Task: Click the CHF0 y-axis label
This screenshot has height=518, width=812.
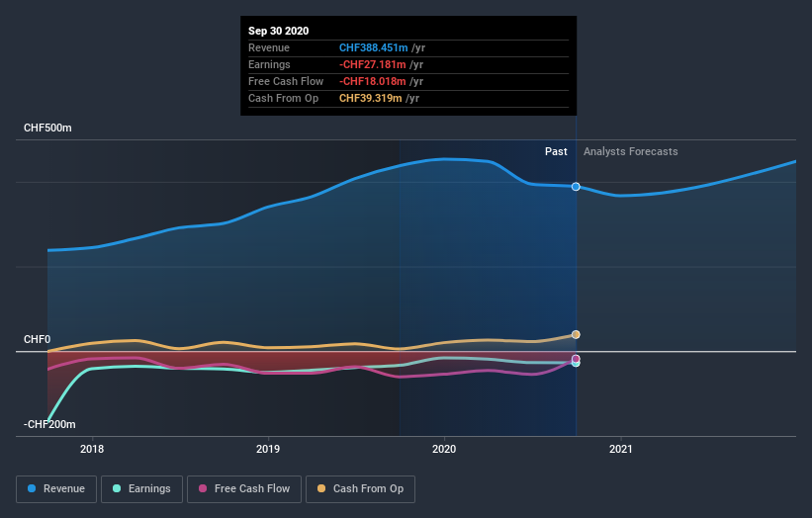Action: [38, 339]
